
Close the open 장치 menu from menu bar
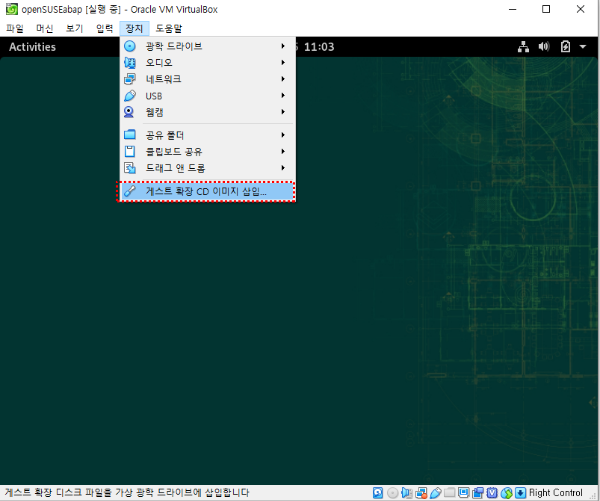pyautogui.click(x=134, y=28)
